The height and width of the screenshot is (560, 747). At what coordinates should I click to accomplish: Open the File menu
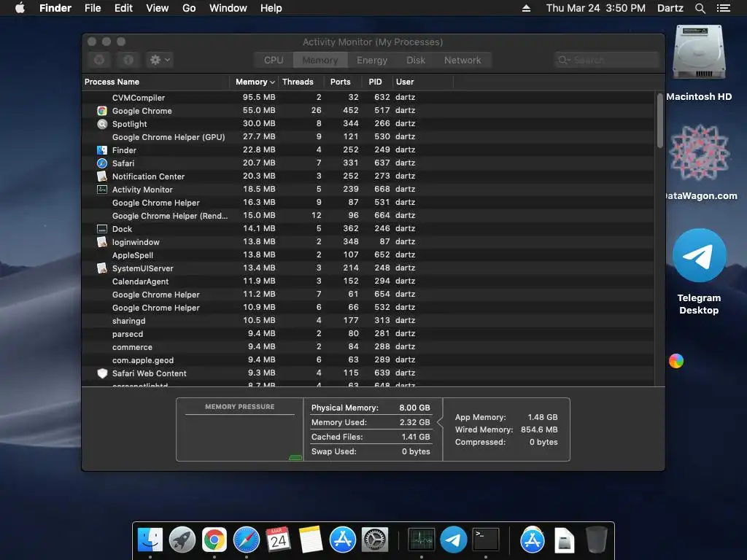coord(93,8)
